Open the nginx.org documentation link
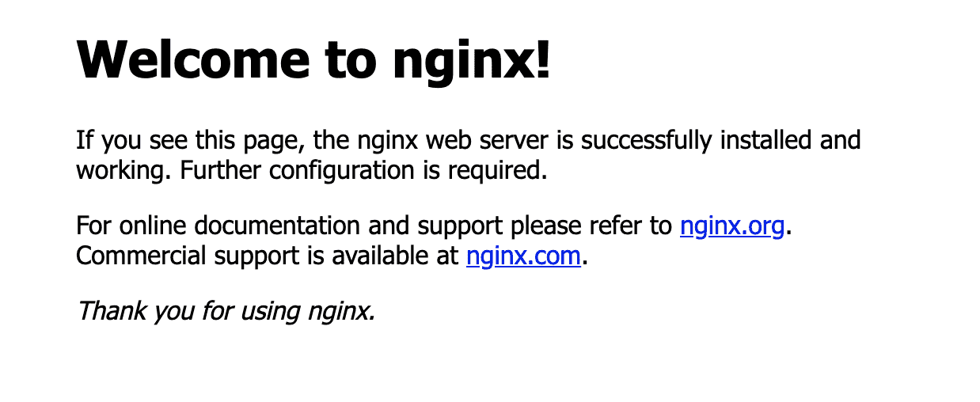This screenshot has height=402, width=980. (732, 226)
